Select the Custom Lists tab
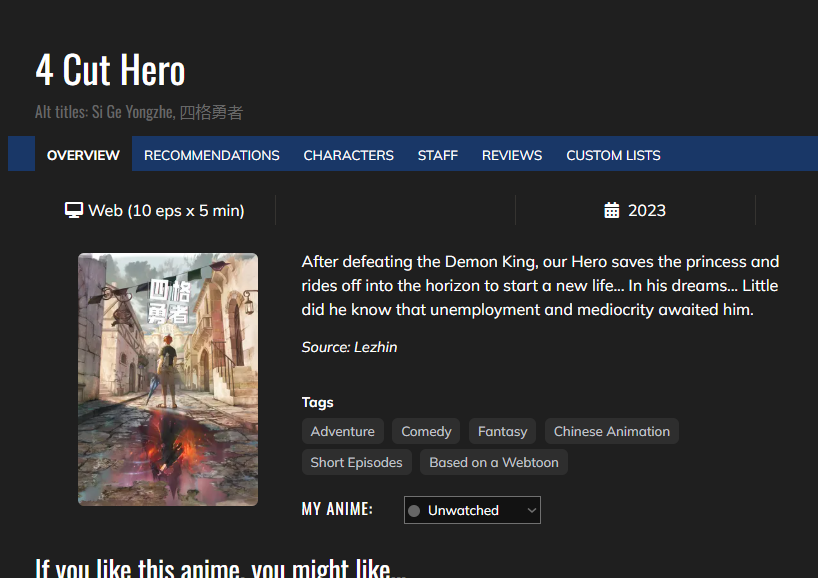 [x=613, y=155]
